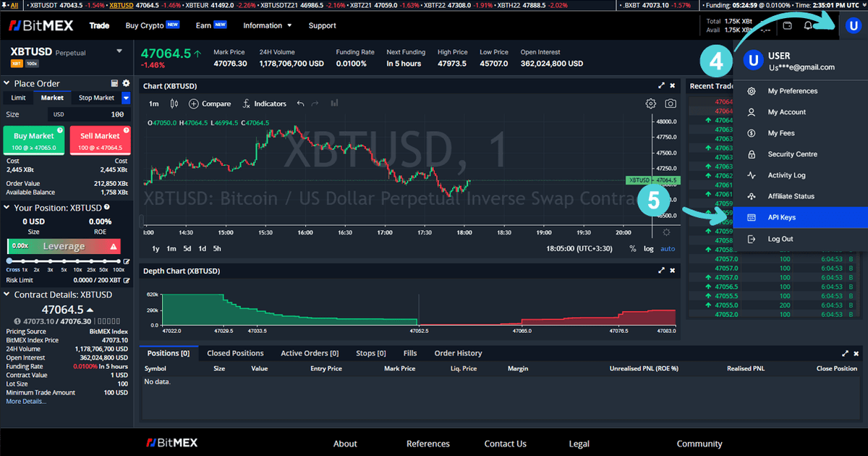
Task: Close the Positions panel
Action: point(856,353)
